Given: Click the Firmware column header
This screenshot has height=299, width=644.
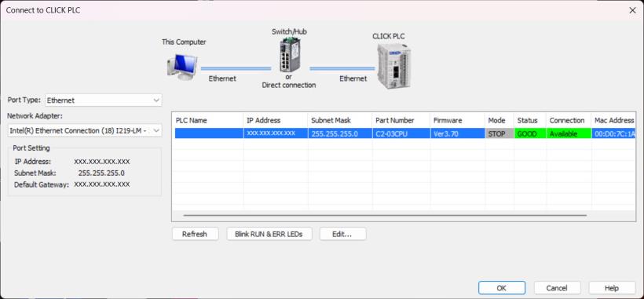Looking at the screenshot, I should [457, 121].
